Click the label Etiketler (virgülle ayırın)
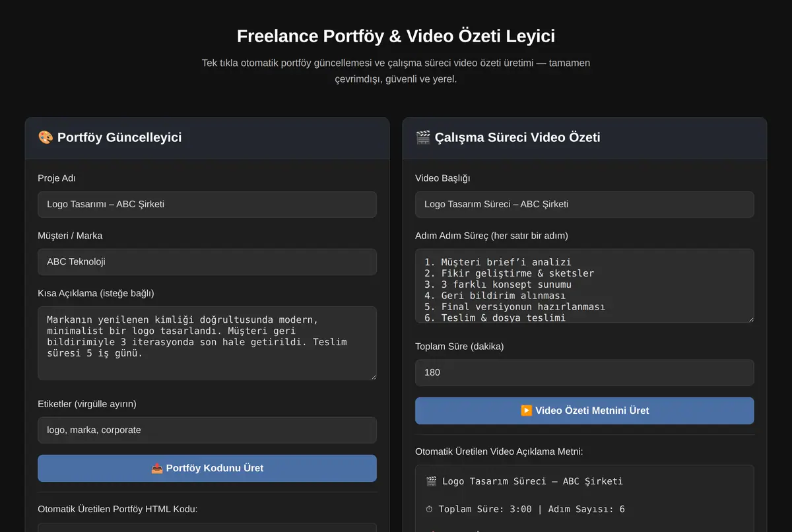Viewport: 792px width, 532px height. (x=87, y=404)
